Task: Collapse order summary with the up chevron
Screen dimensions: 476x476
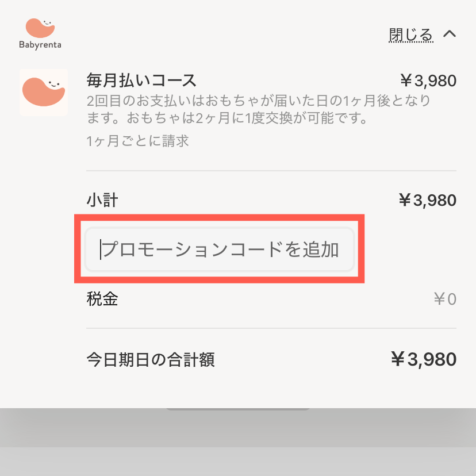Action: coord(450,34)
